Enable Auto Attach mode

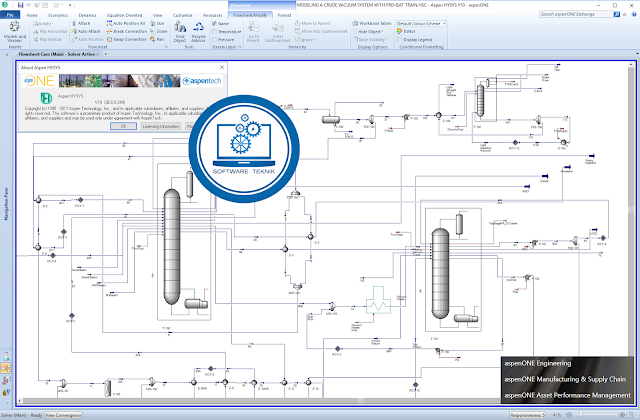[86, 31]
